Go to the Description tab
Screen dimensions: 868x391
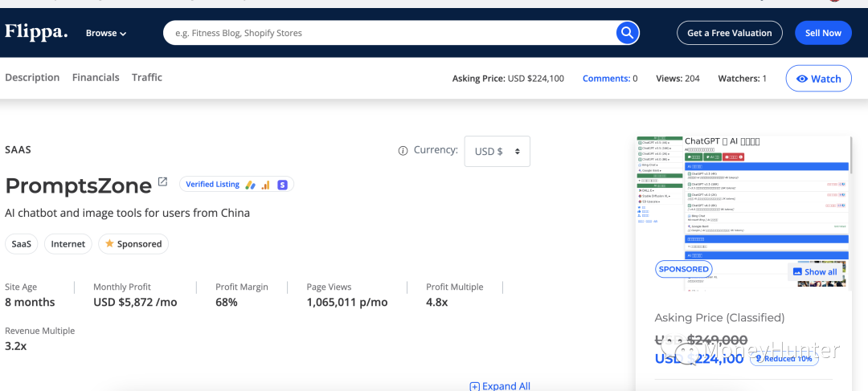point(32,78)
